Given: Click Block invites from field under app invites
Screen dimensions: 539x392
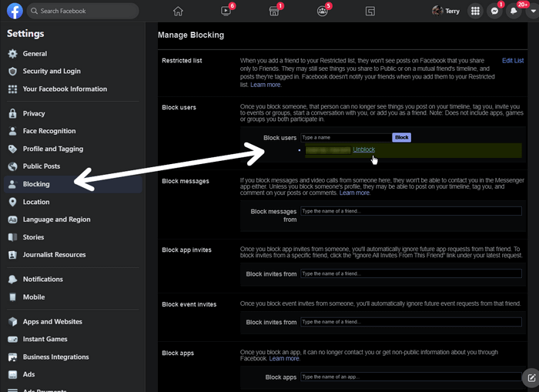Looking at the screenshot, I should point(411,273).
